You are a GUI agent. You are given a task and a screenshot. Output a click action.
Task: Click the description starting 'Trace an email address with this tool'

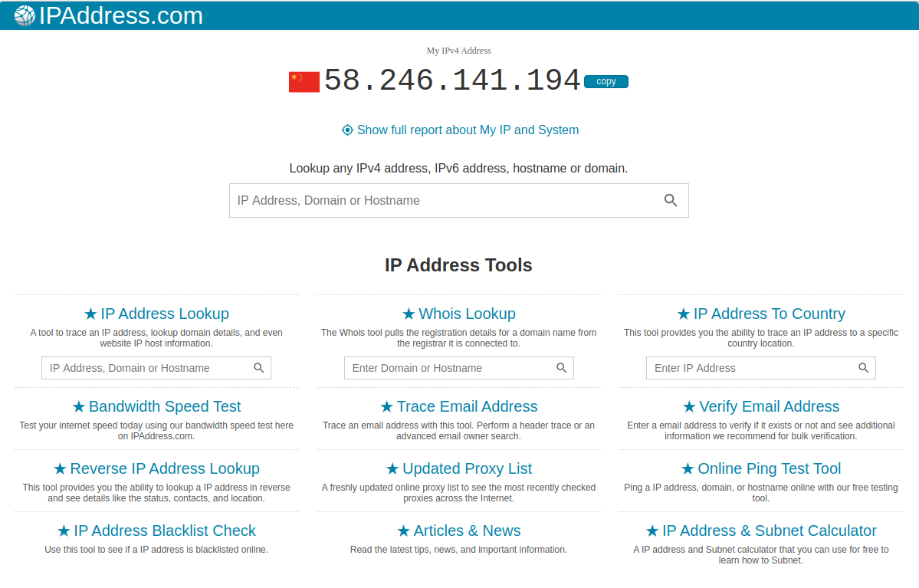459,431
